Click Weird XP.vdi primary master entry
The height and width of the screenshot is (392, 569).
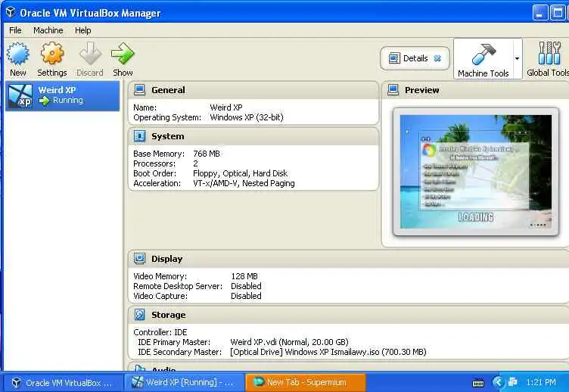tap(289, 342)
